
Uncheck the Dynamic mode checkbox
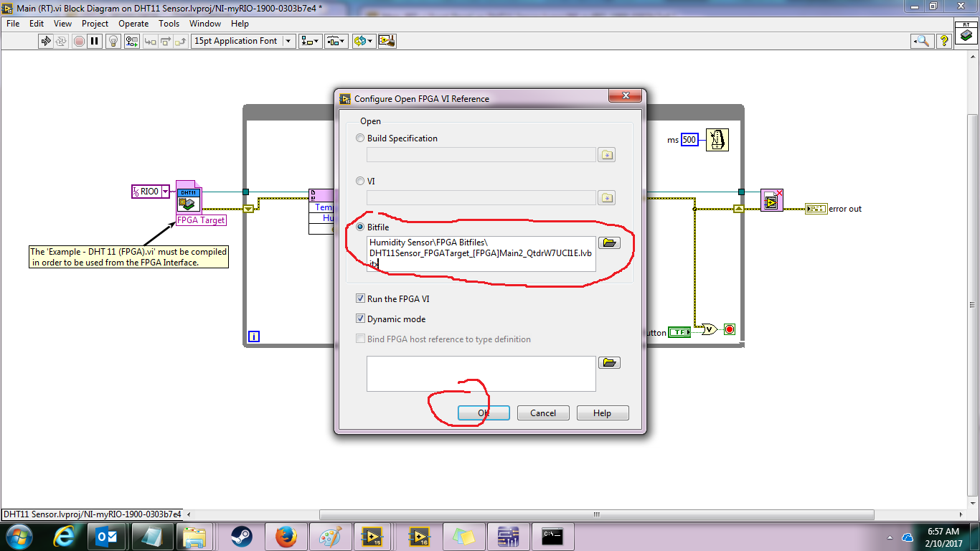361,319
